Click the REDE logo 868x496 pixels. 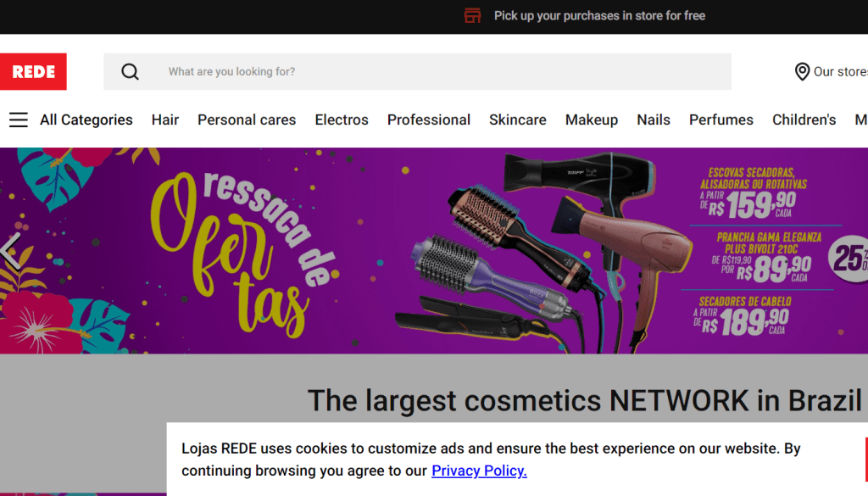point(33,71)
